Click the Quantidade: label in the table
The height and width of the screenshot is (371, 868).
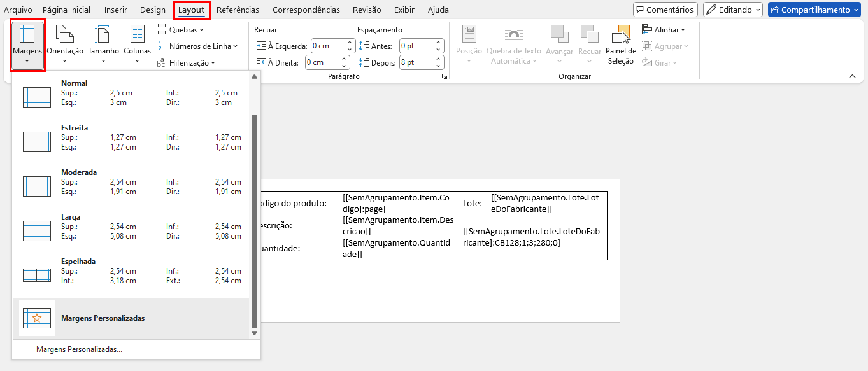tap(280, 248)
